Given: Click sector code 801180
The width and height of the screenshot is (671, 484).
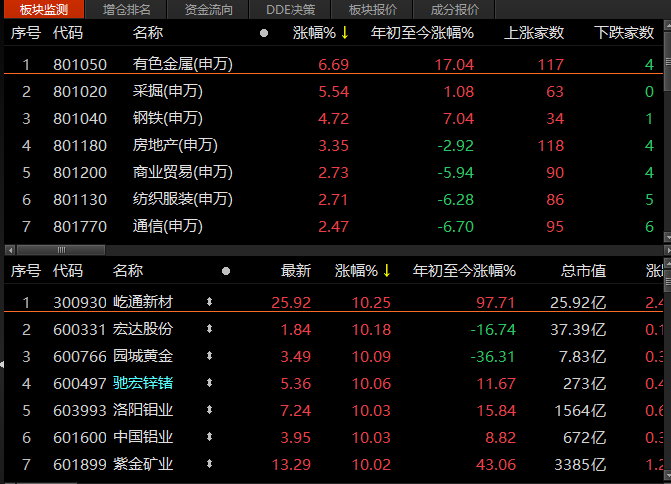Looking at the screenshot, I should click(x=80, y=145).
